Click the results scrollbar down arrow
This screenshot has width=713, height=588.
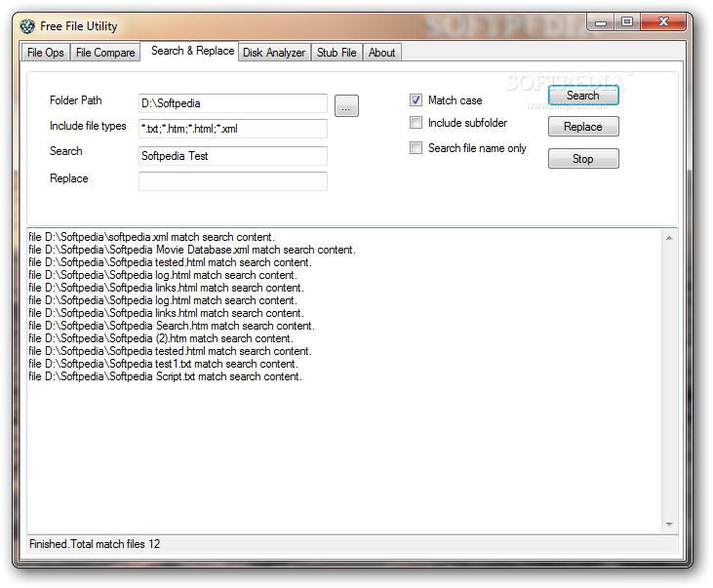tap(669, 525)
